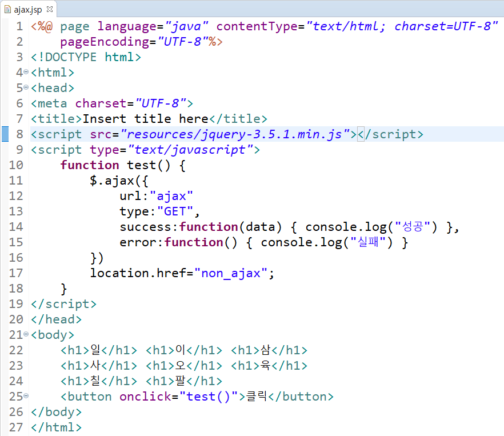Click the "<!DOCTYPE html>" declaration
504x436 pixels.
point(86,57)
